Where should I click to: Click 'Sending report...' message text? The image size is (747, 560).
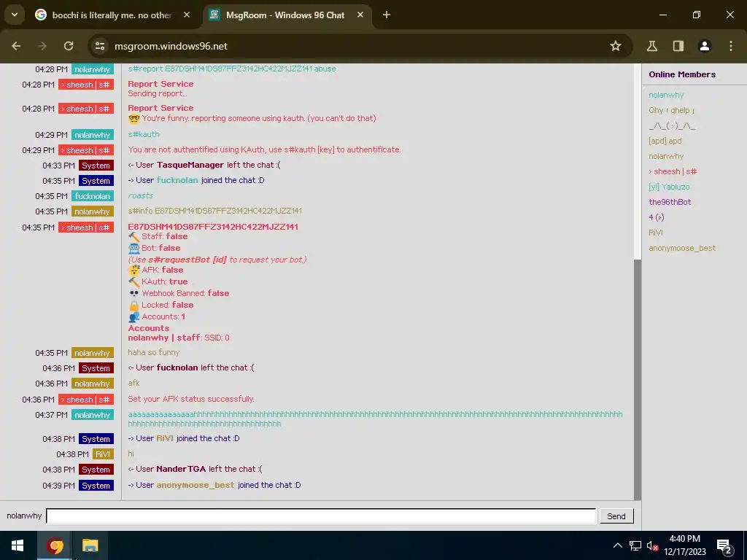click(158, 93)
